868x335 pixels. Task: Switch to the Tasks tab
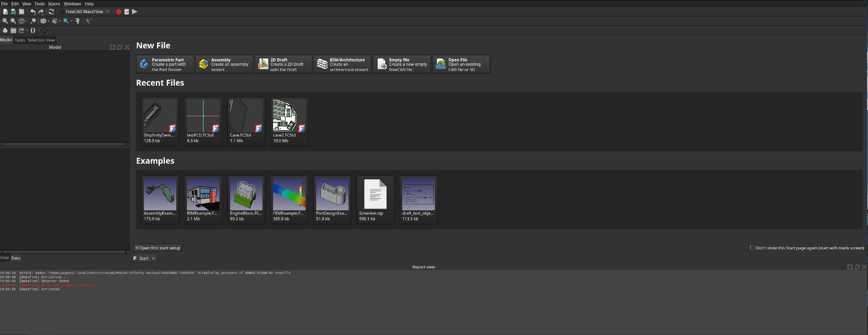[20, 40]
